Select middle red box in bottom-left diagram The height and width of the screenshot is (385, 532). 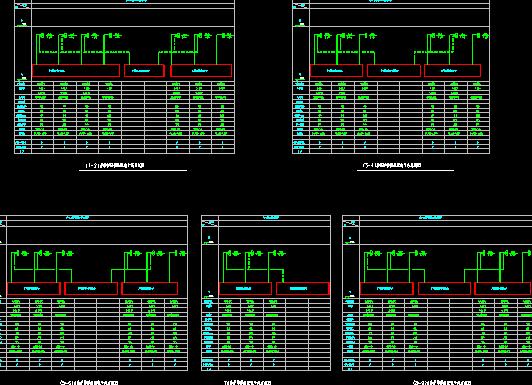(x=91, y=289)
